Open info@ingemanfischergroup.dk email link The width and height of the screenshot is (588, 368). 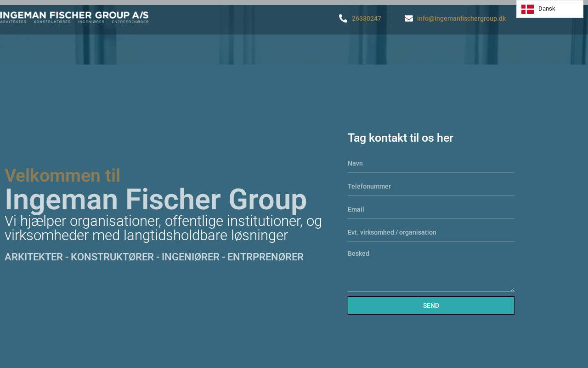[x=461, y=18]
